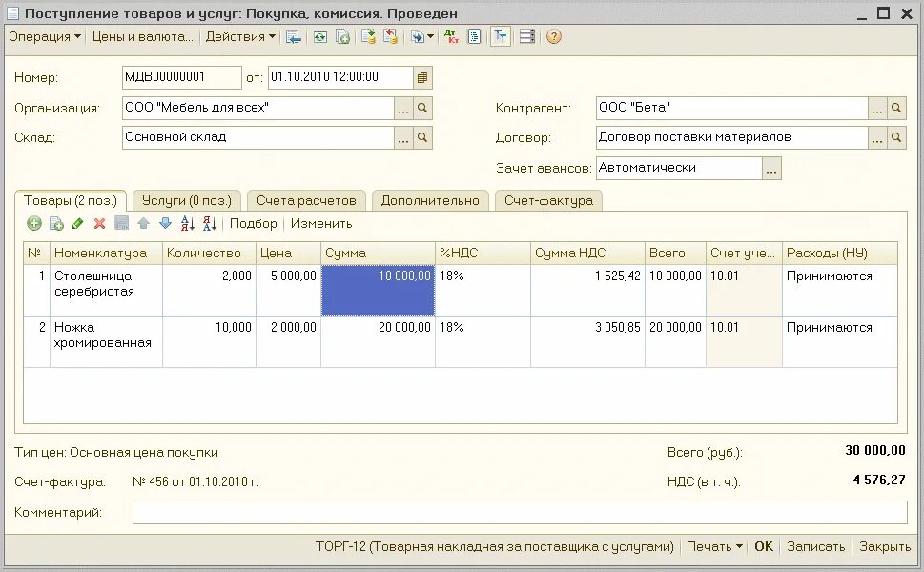This screenshot has width=924, height=572.
Task: Click the magnifier button for Договор
Action: 896,137
